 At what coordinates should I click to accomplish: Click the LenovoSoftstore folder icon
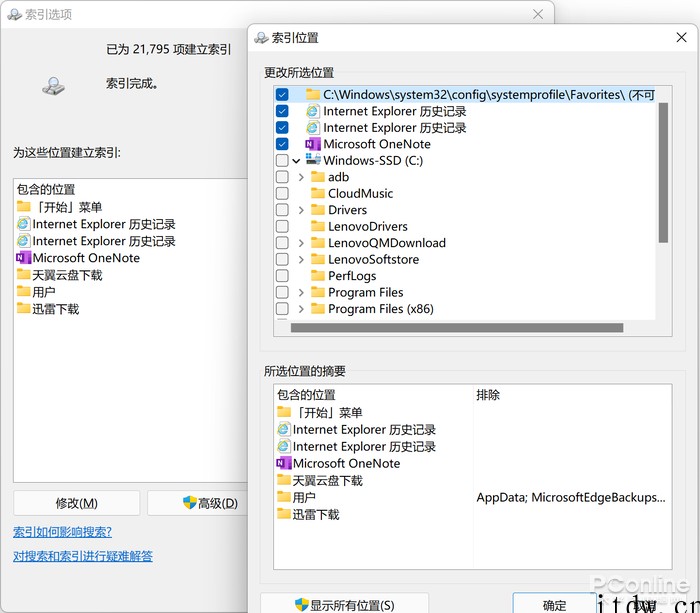[317, 259]
